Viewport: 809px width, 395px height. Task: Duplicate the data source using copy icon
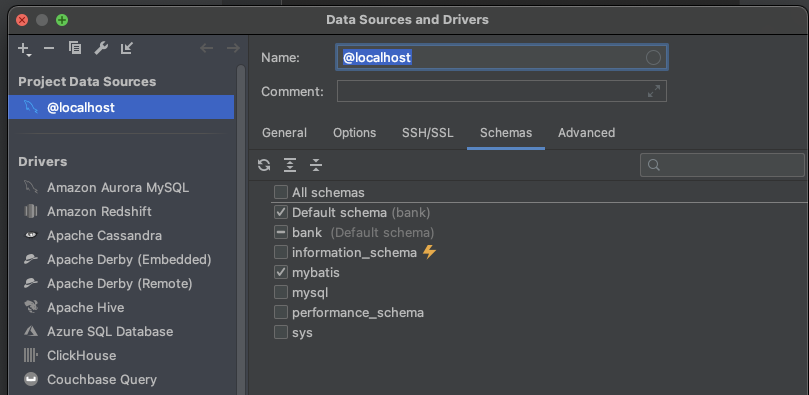click(x=75, y=48)
